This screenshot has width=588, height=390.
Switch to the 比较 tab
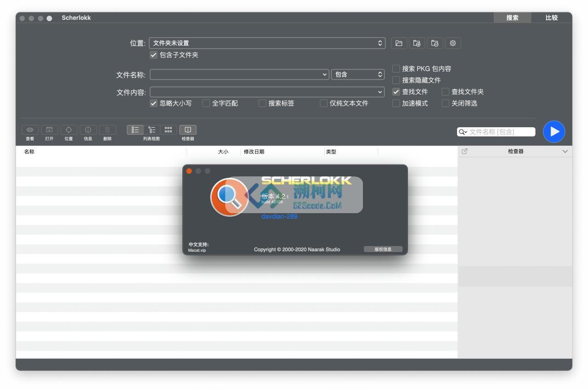coord(552,18)
